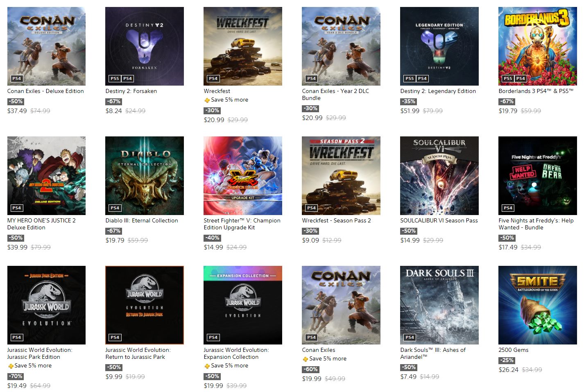This screenshot has height=392, width=584.
Task: Select the Borderlands 3 cover image
Action: coord(537,46)
